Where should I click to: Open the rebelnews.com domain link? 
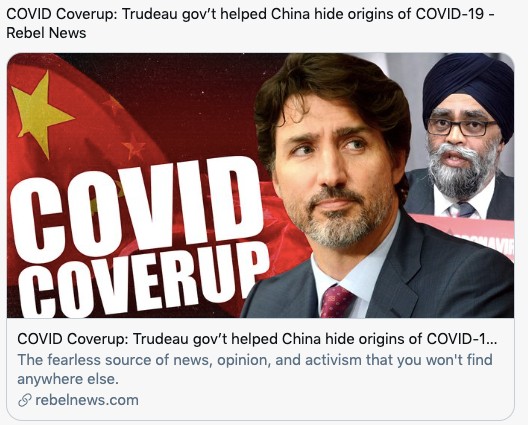[87, 400]
